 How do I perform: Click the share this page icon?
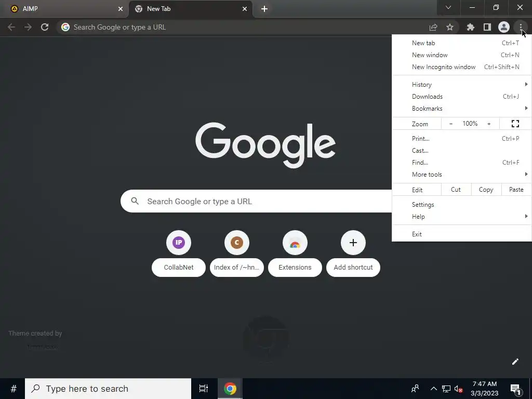point(433,27)
